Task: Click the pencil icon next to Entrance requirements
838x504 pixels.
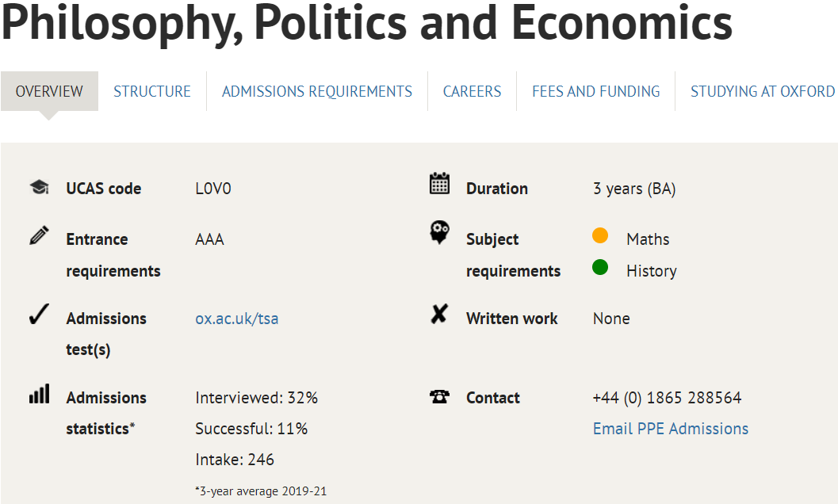Action: coord(39,235)
